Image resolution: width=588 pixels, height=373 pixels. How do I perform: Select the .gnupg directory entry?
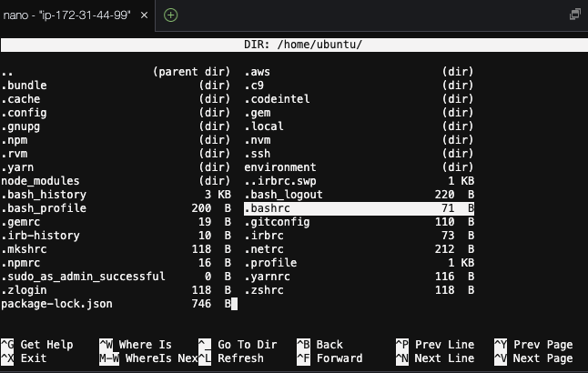[116, 126]
